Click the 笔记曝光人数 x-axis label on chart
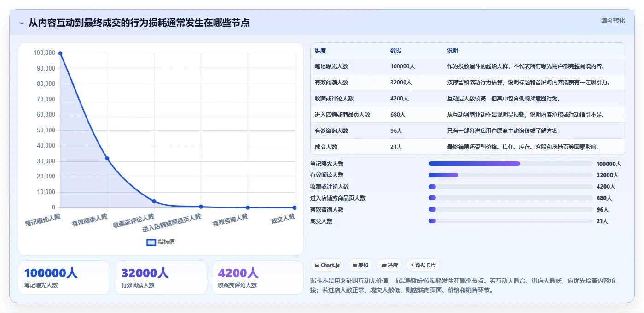 [43, 220]
